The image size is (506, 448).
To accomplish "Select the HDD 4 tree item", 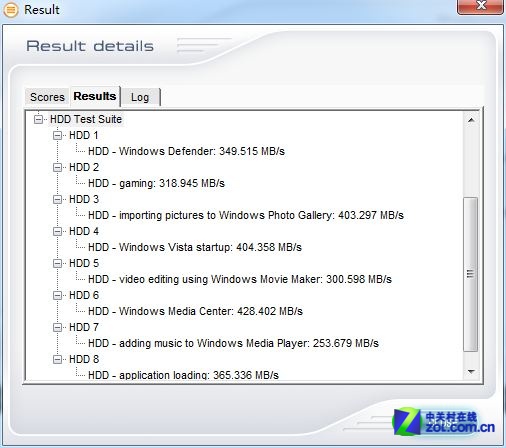I will [84, 231].
